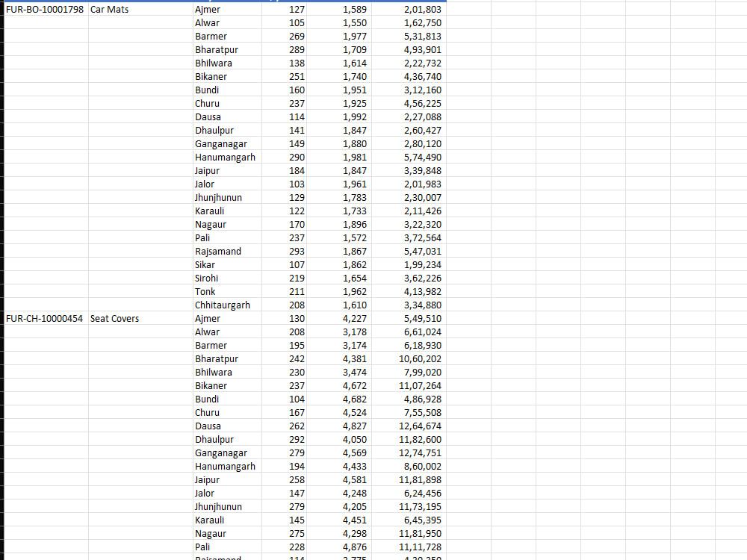Click the quantity 127
Screen dimensions: 747x560
point(285,10)
